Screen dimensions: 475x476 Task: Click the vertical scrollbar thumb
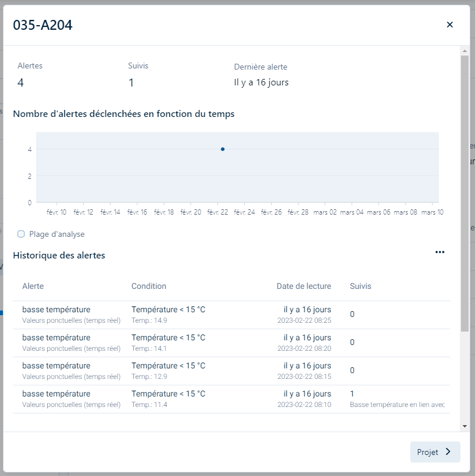[464, 193]
